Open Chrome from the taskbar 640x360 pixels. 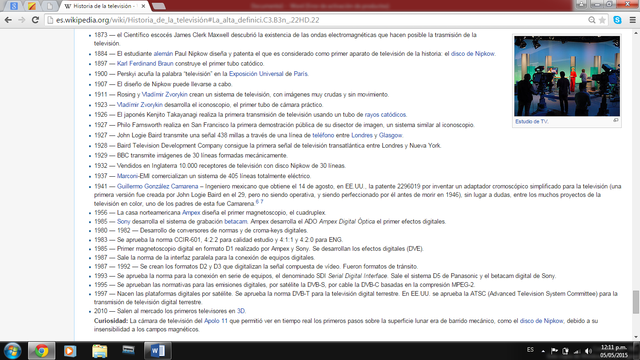pos(41,351)
